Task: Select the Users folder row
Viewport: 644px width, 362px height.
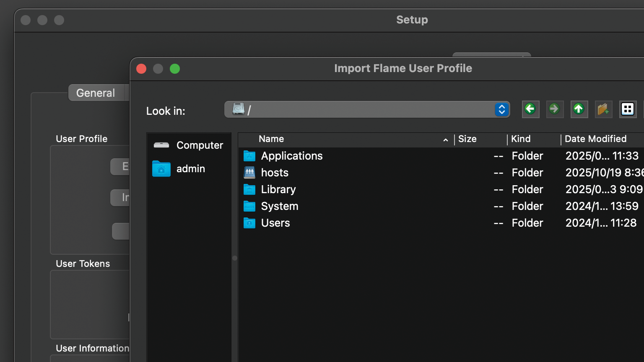Action: (275, 223)
